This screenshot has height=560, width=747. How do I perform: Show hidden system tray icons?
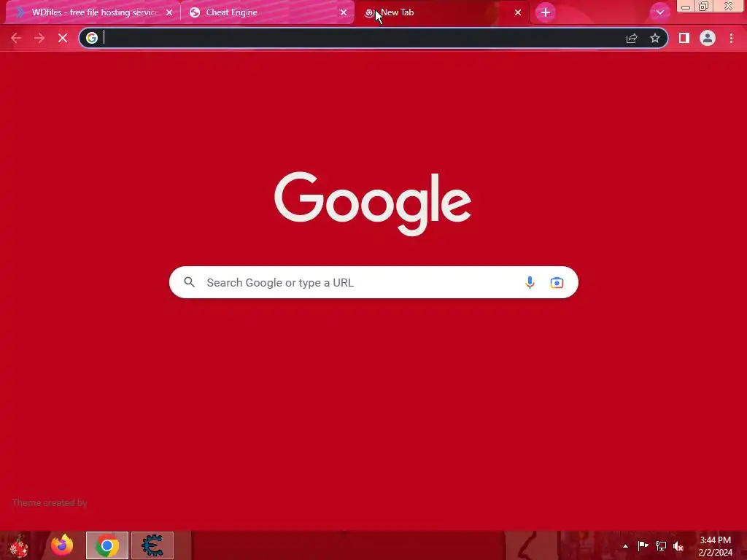click(625, 546)
